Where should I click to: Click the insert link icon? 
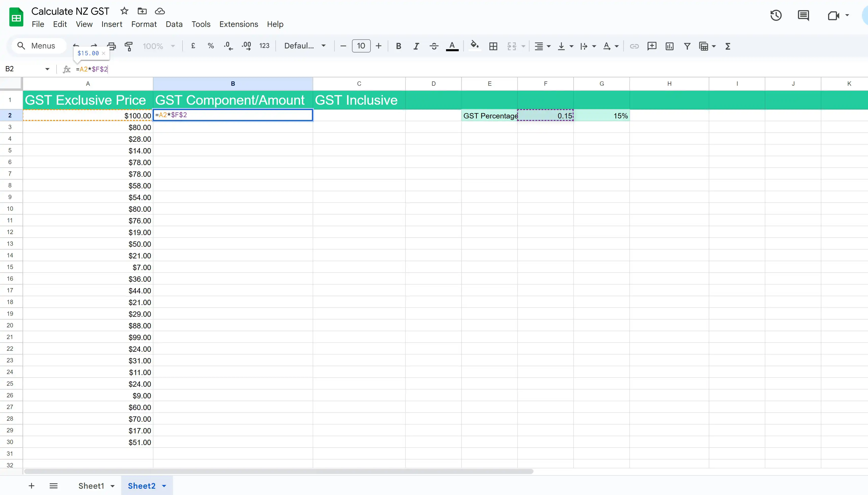634,46
